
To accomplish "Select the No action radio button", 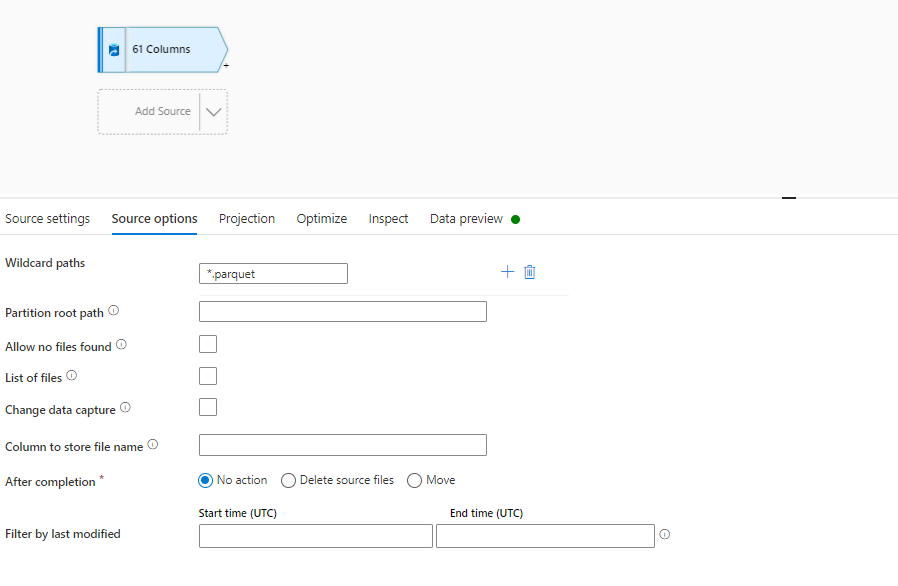I will (x=205, y=481).
